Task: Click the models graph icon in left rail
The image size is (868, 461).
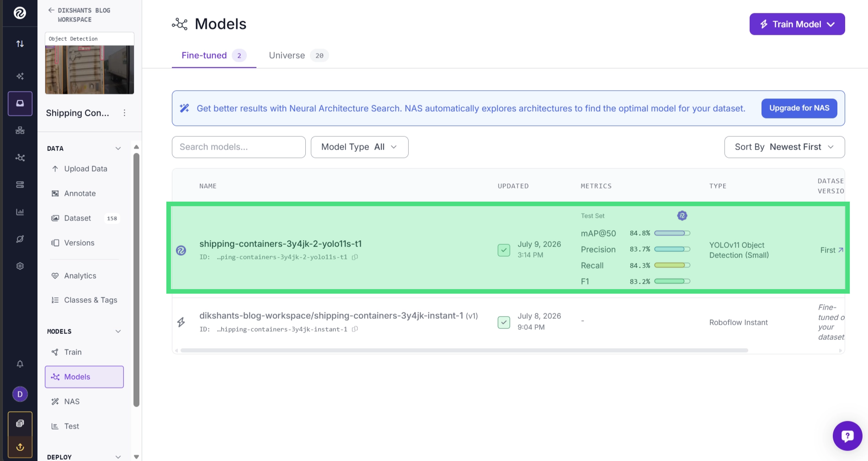Action: coord(20,158)
